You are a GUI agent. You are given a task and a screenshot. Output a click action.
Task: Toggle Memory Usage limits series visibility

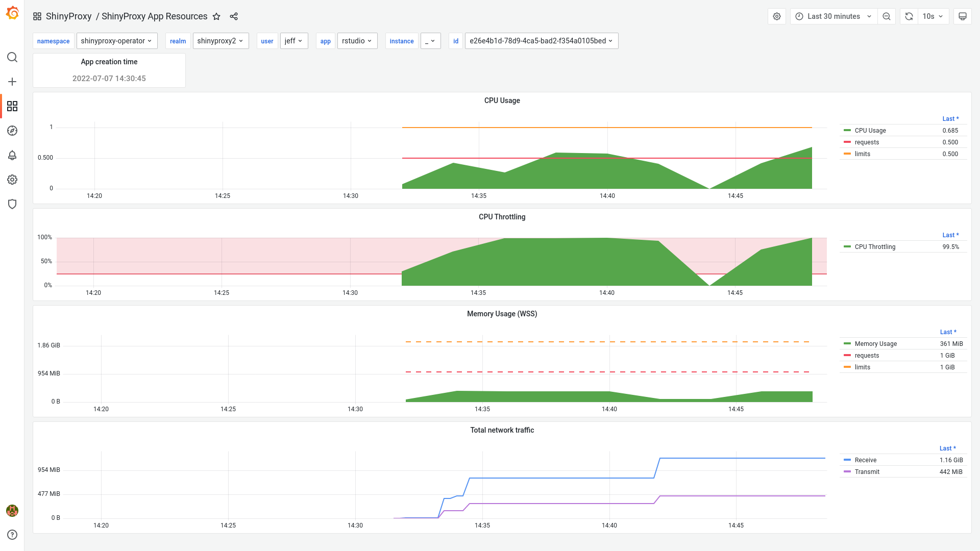point(862,367)
